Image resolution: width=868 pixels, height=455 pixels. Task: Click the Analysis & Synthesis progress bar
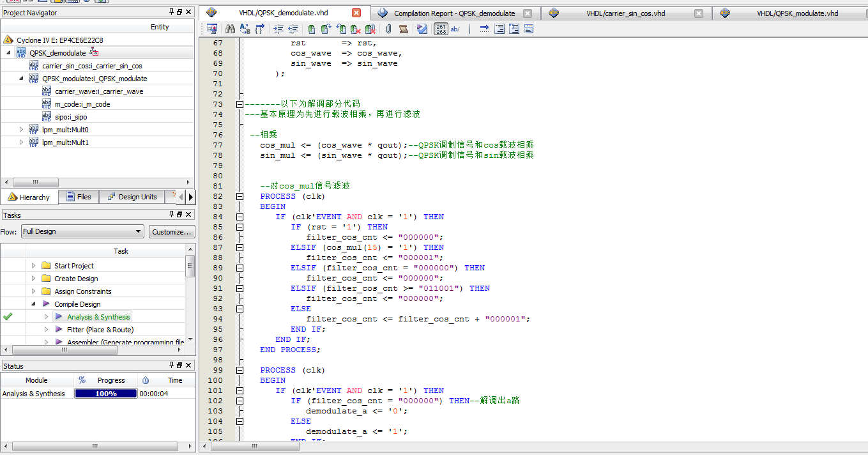tap(105, 394)
